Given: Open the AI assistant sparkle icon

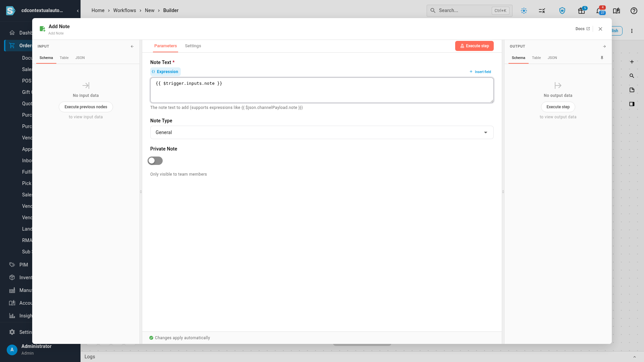Looking at the screenshot, I should click(x=524, y=11).
